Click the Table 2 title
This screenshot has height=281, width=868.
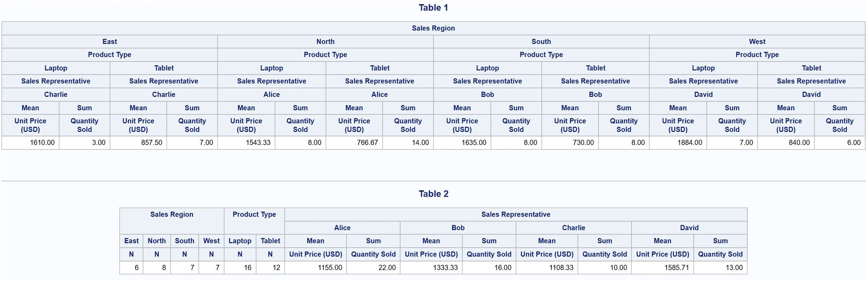click(x=433, y=194)
